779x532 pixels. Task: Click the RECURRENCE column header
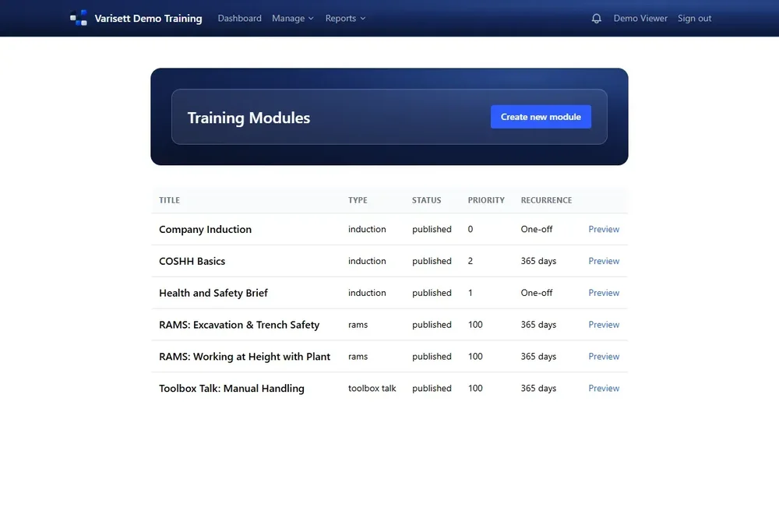pos(546,200)
